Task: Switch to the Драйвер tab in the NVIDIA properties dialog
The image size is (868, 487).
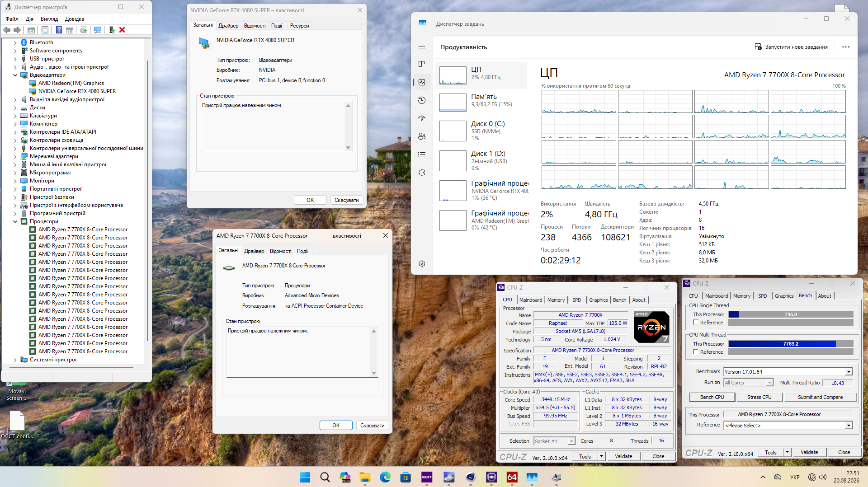Action: [x=228, y=26]
